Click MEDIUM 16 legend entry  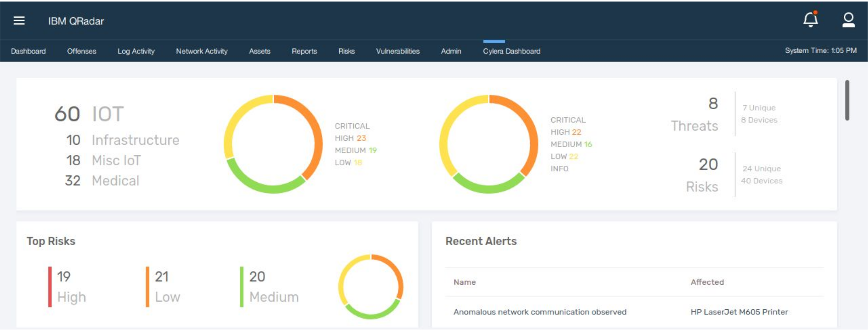[571, 144]
